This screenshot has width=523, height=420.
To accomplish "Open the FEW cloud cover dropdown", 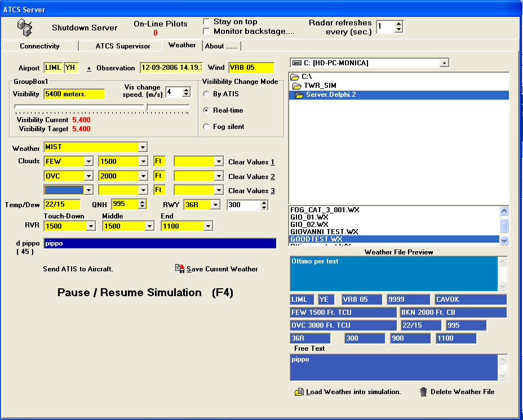I will tap(88, 162).
